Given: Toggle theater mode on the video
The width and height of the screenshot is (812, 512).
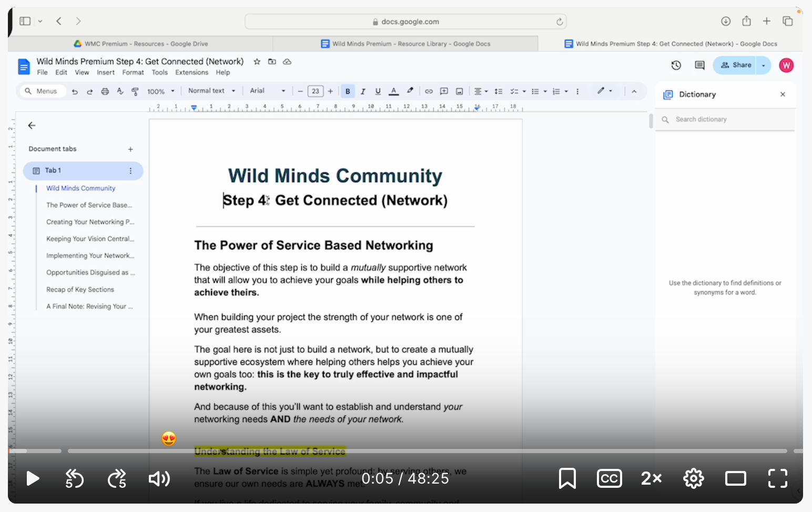Looking at the screenshot, I should point(735,478).
